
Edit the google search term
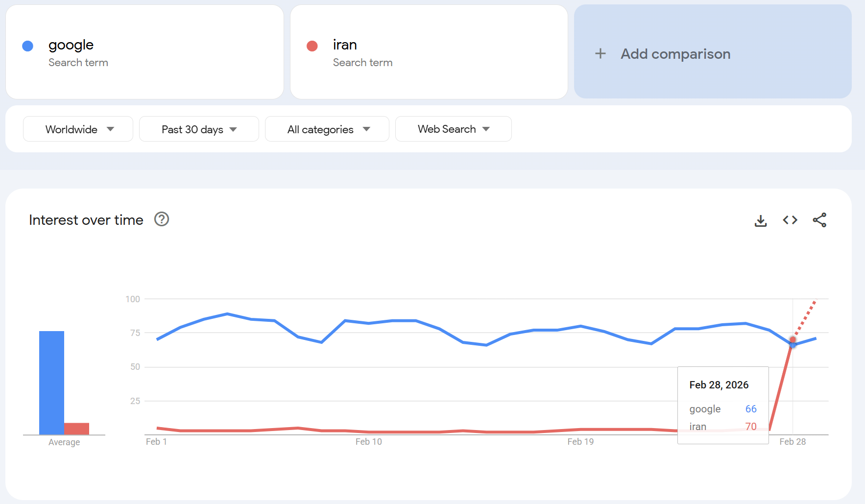pos(71,45)
